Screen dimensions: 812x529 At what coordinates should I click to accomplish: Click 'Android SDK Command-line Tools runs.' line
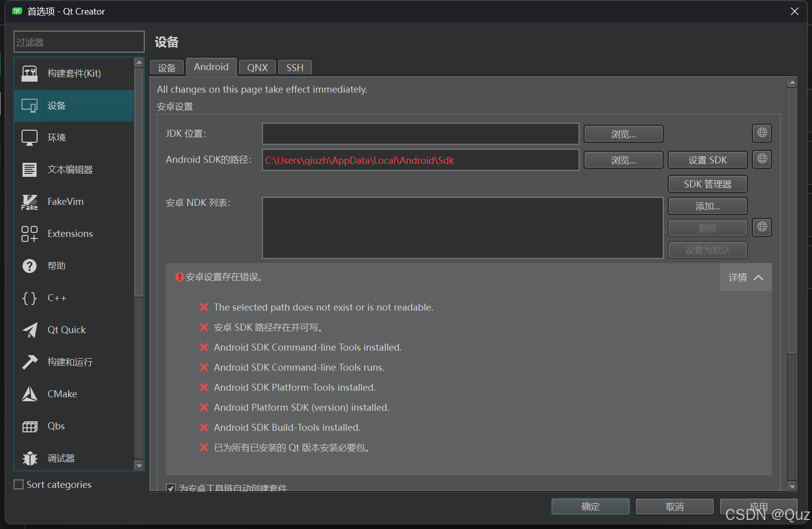coord(299,367)
